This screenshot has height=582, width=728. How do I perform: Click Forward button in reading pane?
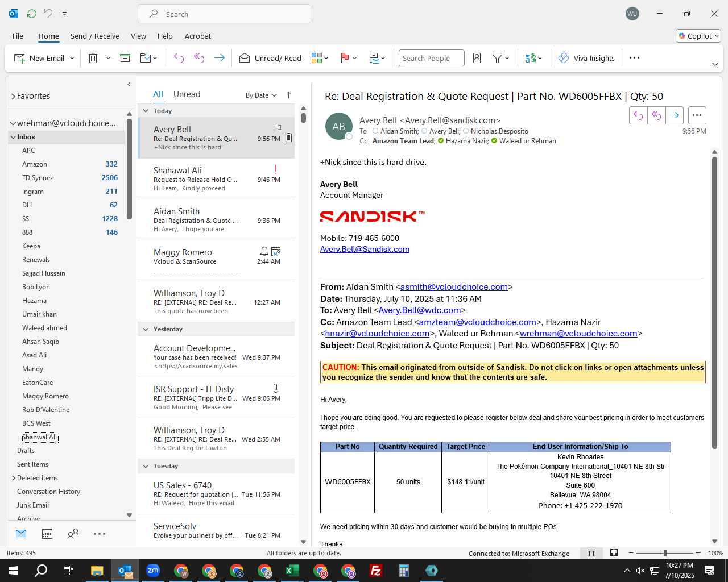(675, 115)
